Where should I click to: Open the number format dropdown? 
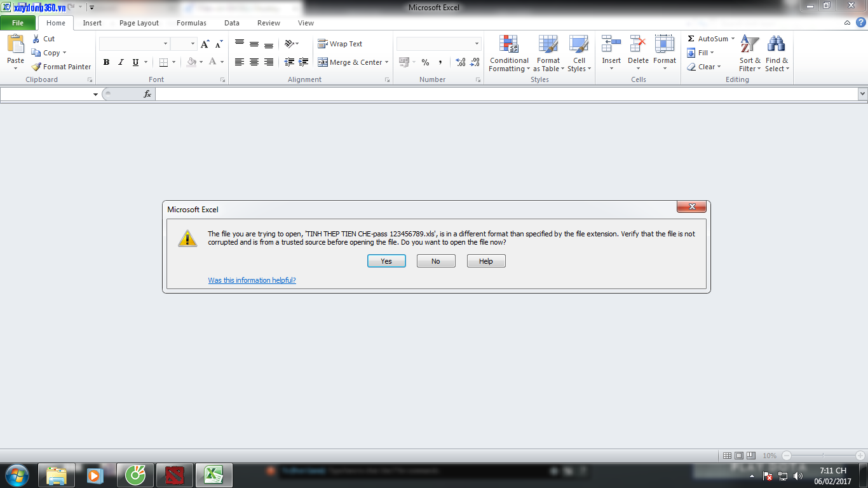477,44
